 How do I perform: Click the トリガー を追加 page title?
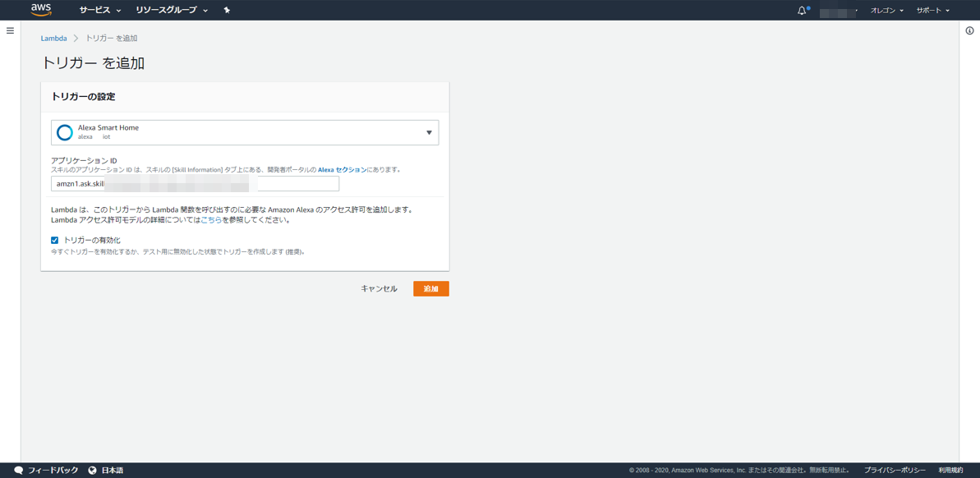tap(93, 63)
